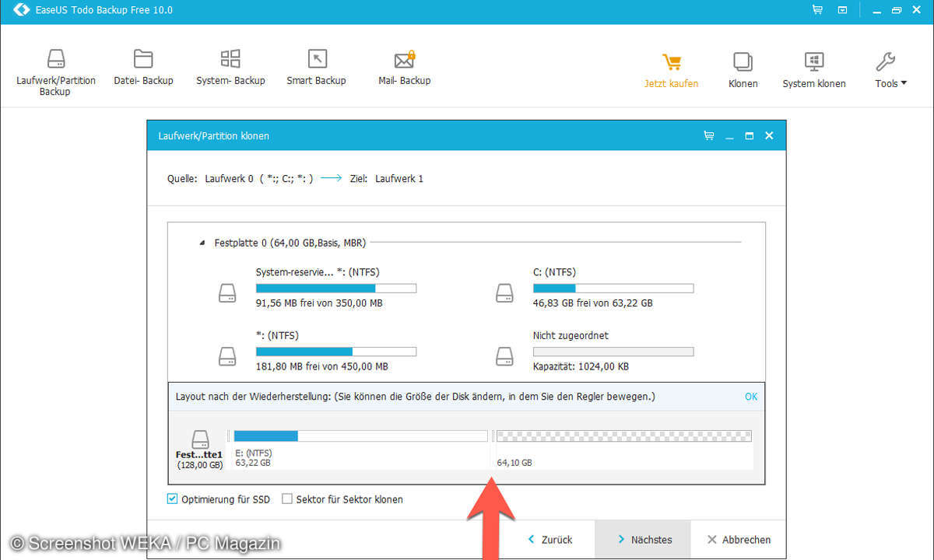Select the 450 MB *: (NTFS) partition icon

226,356
